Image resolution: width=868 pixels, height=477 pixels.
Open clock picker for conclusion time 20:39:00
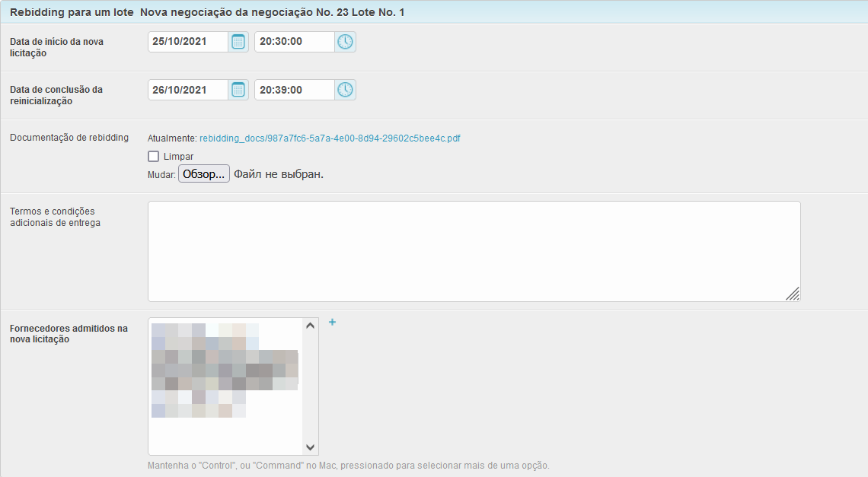[345, 90]
